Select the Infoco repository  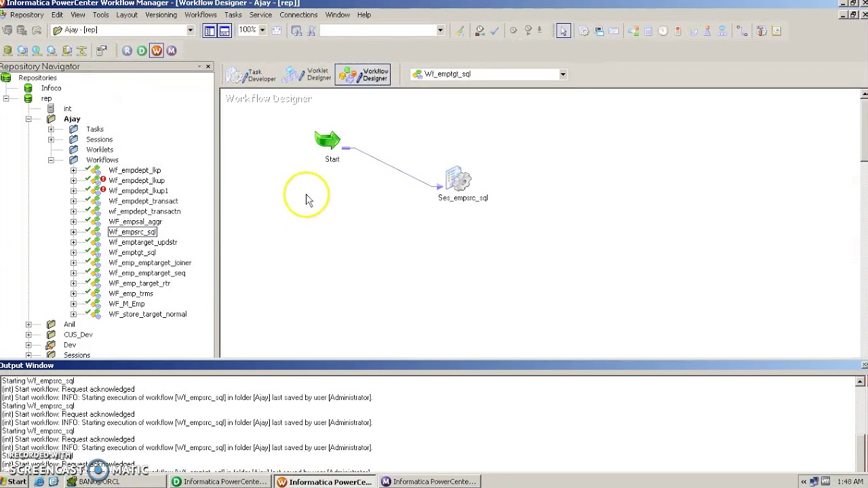click(x=51, y=88)
